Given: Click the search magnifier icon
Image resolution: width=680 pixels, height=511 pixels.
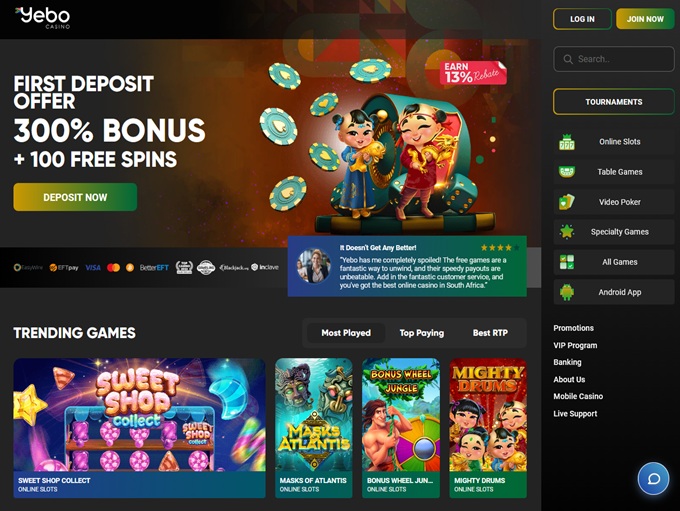Looking at the screenshot, I should 568,59.
